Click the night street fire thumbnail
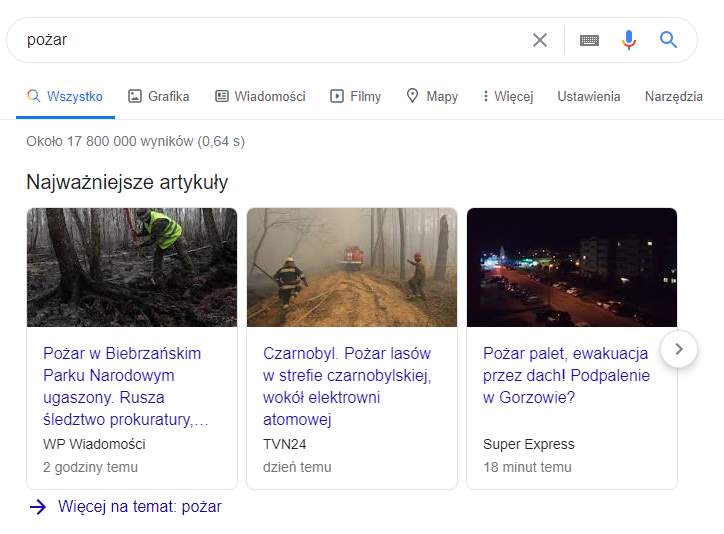 [572, 267]
